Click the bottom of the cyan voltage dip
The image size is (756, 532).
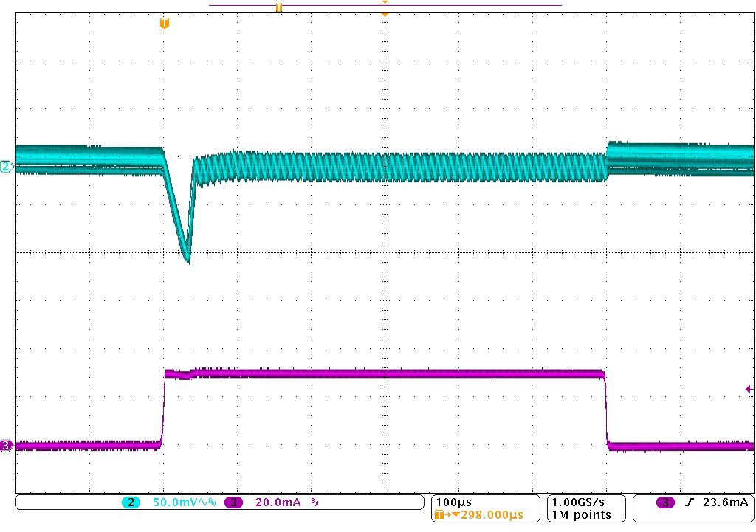click(x=188, y=259)
